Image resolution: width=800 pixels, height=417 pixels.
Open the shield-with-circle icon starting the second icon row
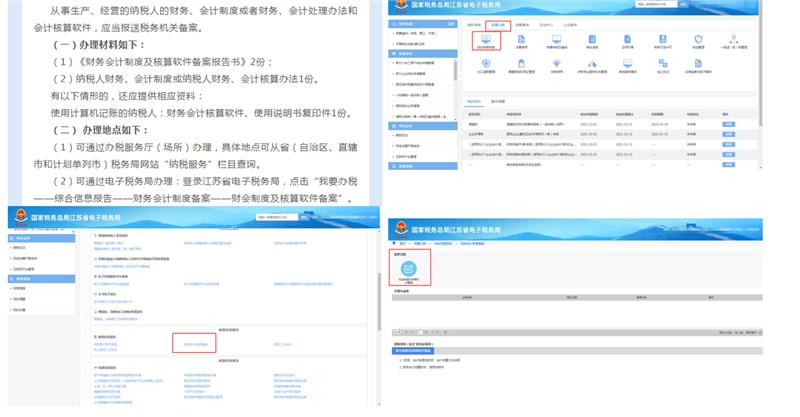click(486, 64)
